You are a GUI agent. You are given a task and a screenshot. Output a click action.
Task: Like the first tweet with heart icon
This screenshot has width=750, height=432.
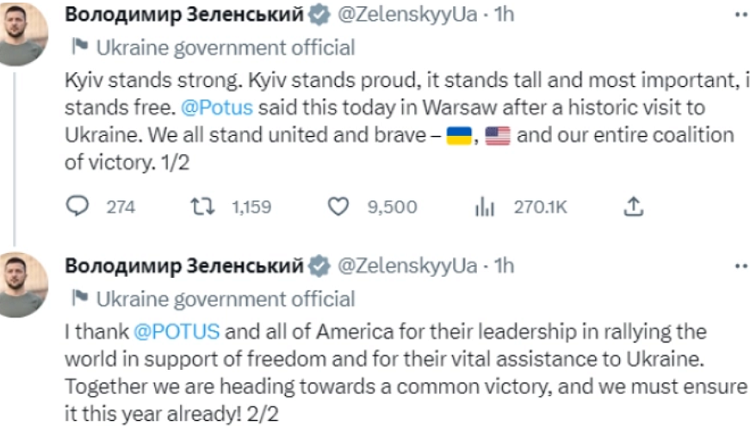[339, 207]
